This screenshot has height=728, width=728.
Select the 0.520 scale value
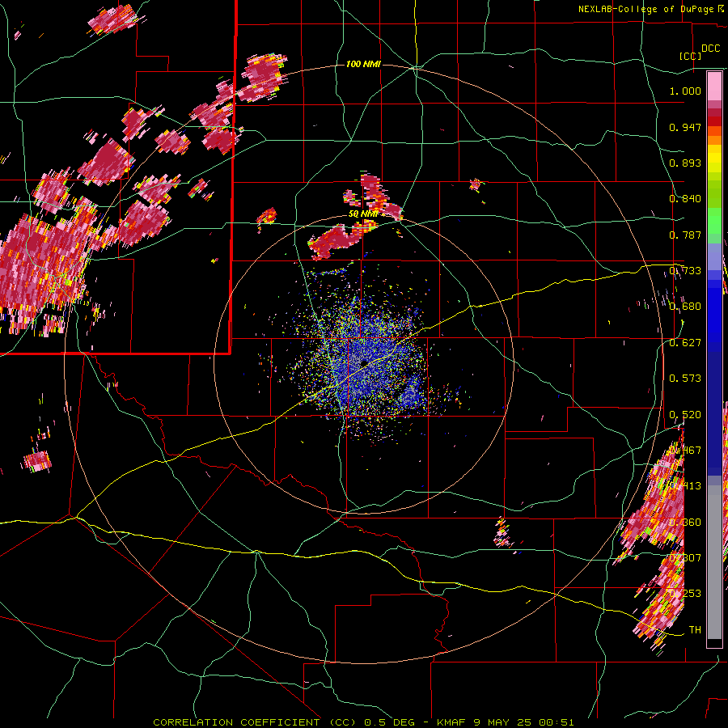(x=685, y=414)
